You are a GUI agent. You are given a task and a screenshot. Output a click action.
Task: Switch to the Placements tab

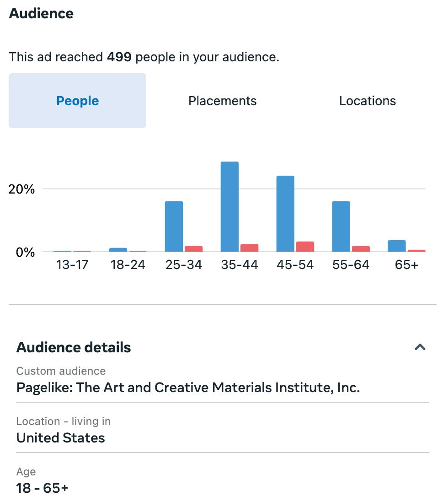click(x=222, y=101)
